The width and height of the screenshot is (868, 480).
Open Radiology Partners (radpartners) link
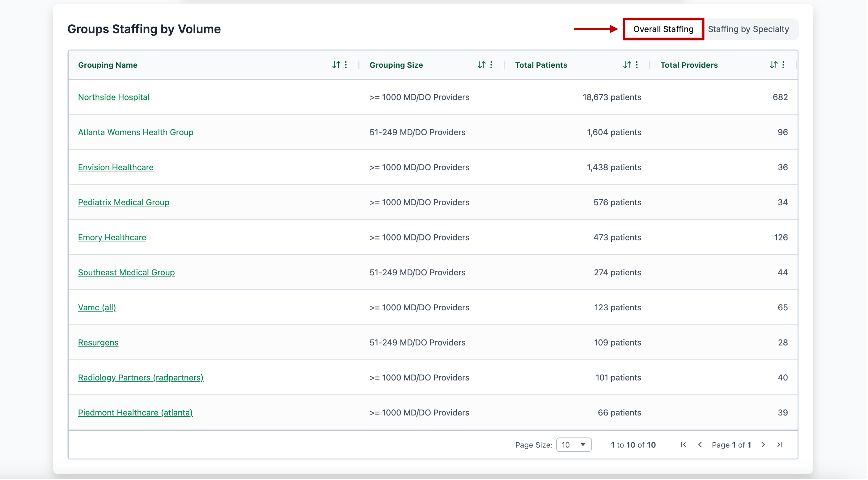coord(141,377)
